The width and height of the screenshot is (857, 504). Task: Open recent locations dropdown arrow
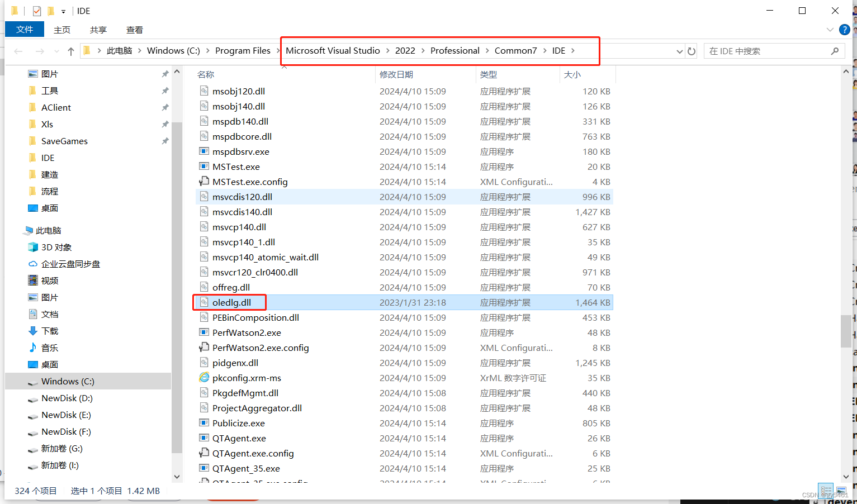[56, 51]
